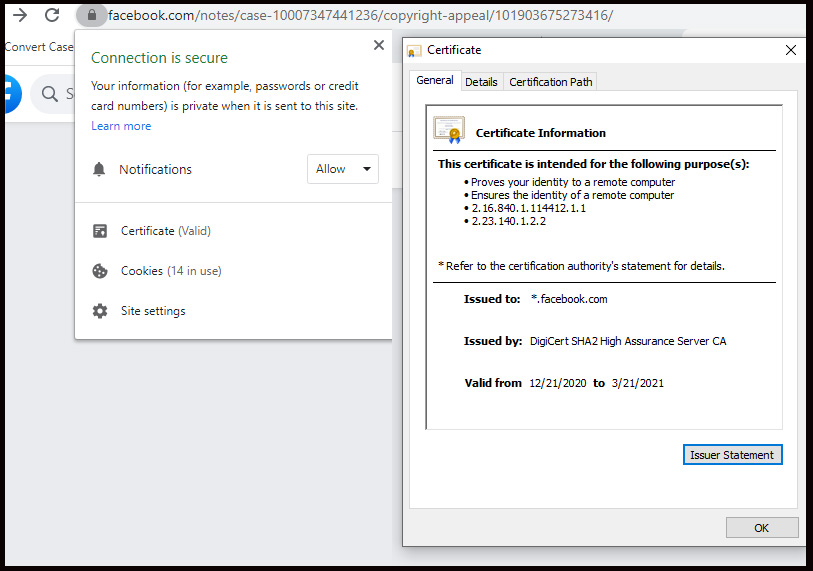Screen dimensions: 813x571
Task: Close the Certificate dialog window
Action: 791,50
